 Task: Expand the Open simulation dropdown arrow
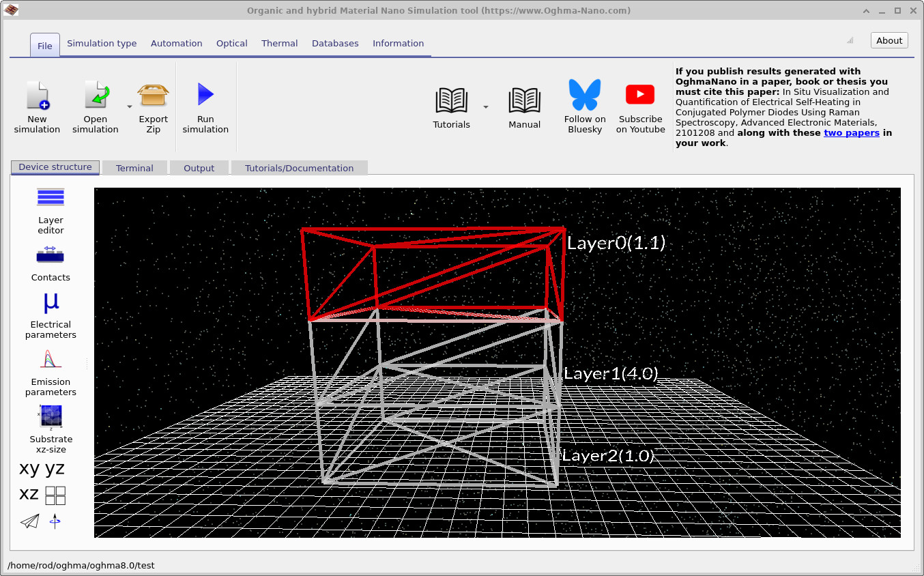[129, 106]
